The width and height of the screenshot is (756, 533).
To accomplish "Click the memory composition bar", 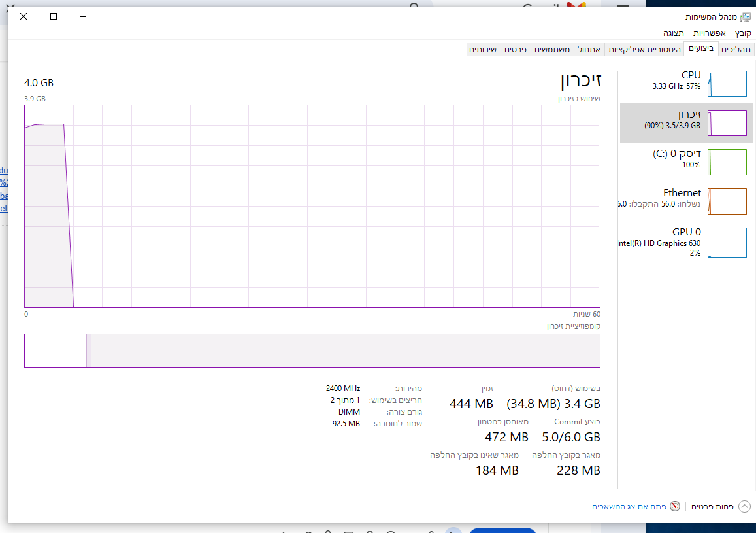I will click(312, 351).
